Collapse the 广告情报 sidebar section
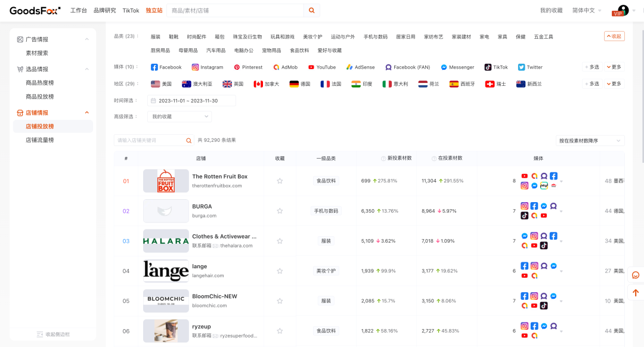This screenshot has height=347, width=644. click(x=86, y=39)
